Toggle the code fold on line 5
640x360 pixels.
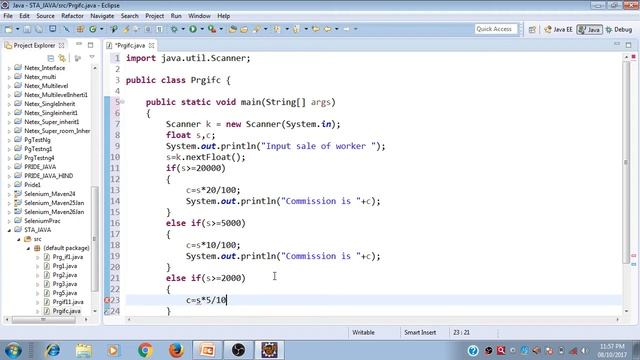pyautogui.click(x=122, y=102)
